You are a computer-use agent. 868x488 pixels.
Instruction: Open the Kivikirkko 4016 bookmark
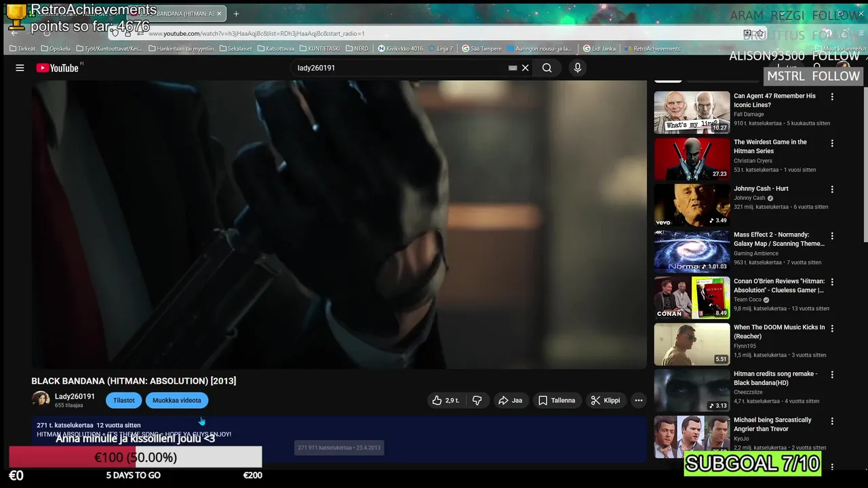pos(401,49)
